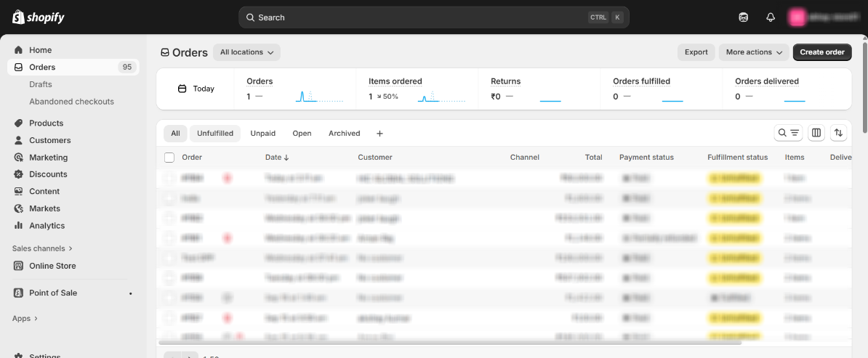This screenshot has height=358, width=868.
Task: Open the edit columns icon
Action: 816,133
